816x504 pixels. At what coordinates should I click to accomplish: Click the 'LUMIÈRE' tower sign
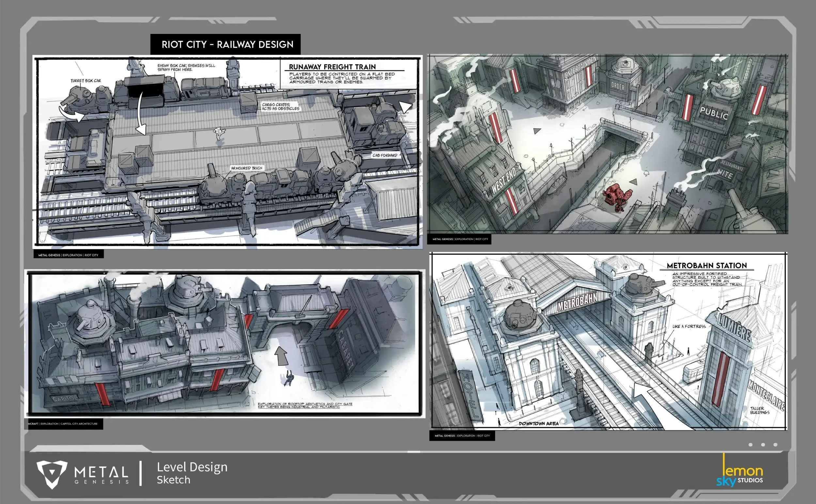tap(734, 328)
